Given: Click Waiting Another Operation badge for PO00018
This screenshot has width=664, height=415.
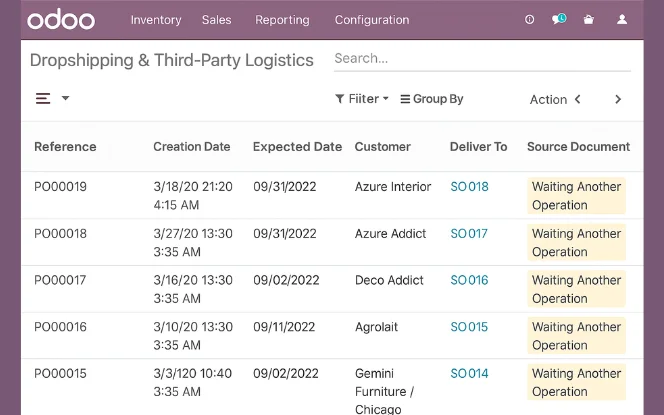Looking at the screenshot, I should [x=576, y=243].
